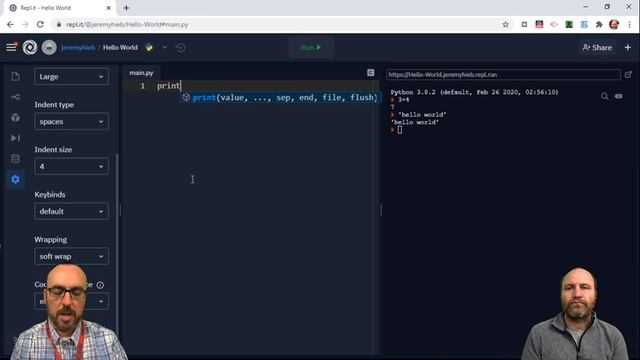The height and width of the screenshot is (360, 640).
Task: Click the browser address bar URL
Action: tap(127, 24)
